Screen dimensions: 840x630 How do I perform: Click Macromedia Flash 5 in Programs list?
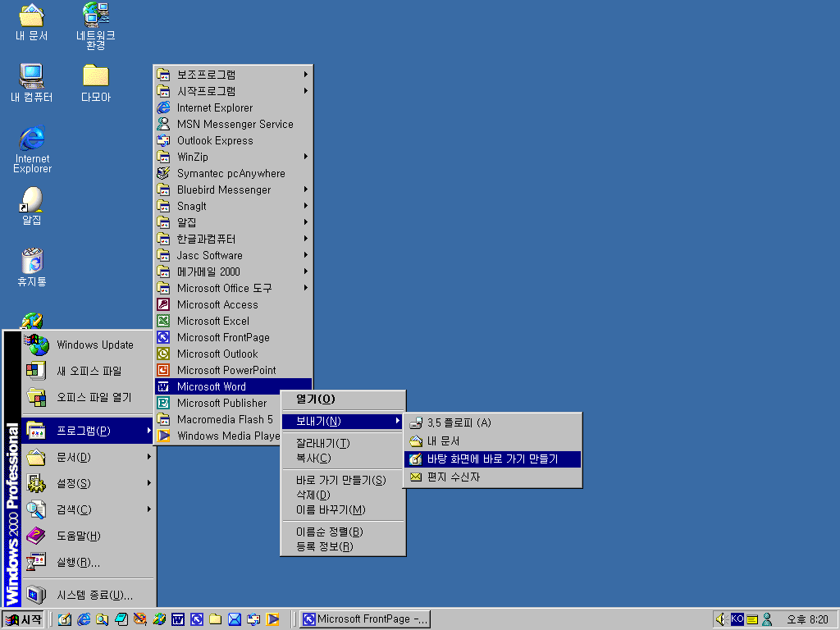[x=217, y=419]
